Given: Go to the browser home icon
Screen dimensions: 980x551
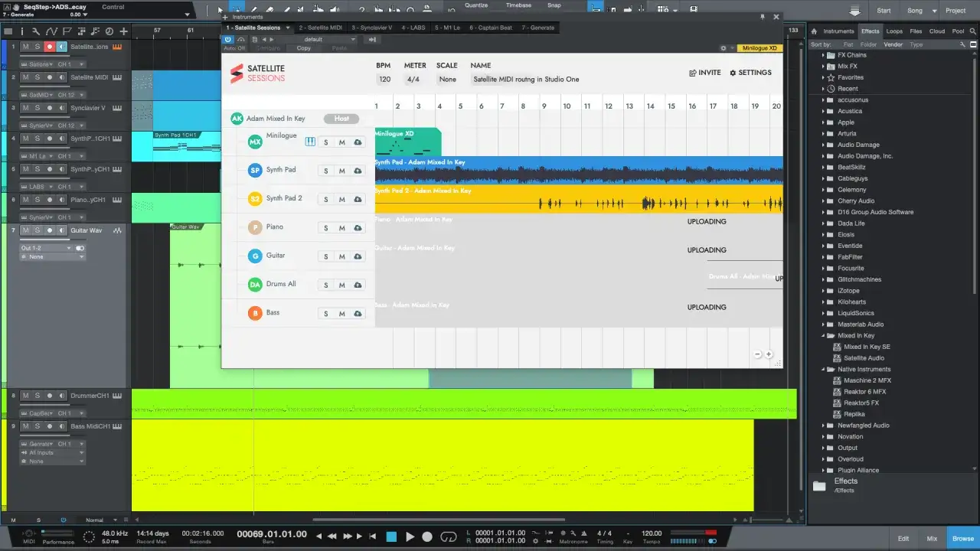Looking at the screenshot, I should click(815, 31).
